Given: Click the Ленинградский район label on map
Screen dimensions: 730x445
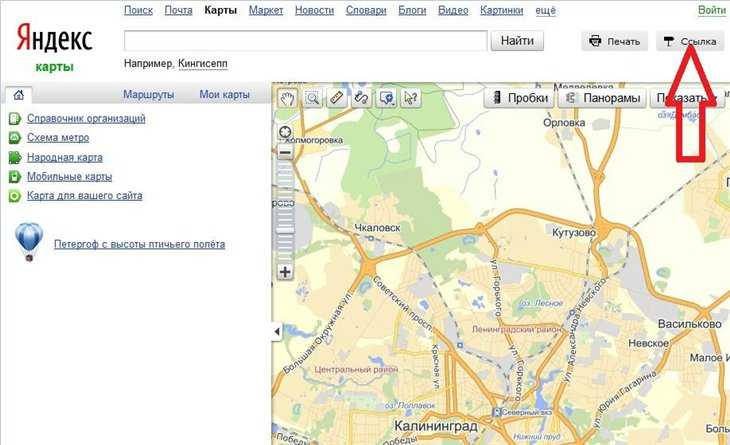Looking at the screenshot, I should [x=517, y=330].
